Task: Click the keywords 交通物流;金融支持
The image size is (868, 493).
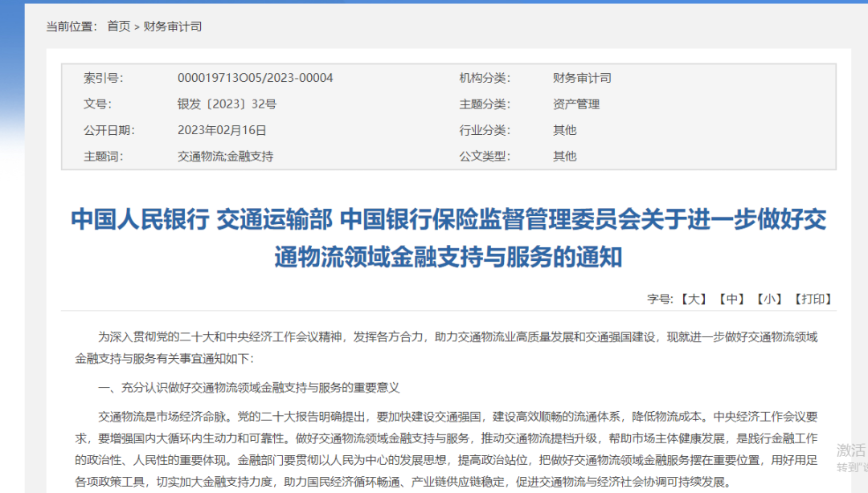Action: pyautogui.click(x=225, y=156)
